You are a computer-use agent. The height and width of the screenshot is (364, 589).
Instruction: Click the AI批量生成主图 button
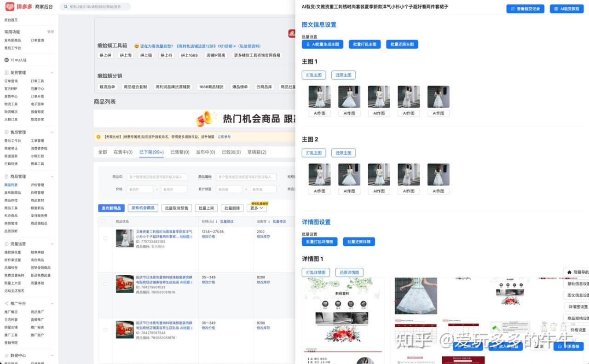[x=323, y=44]
